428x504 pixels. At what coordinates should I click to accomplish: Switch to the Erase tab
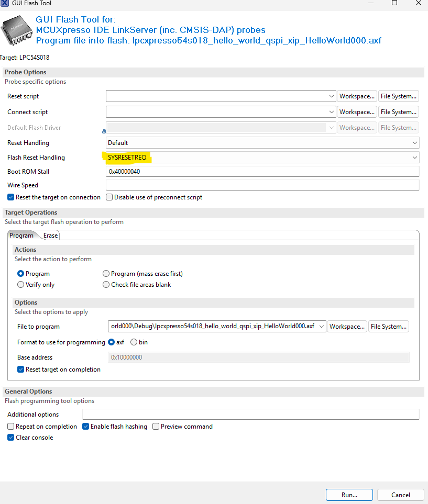50,236
